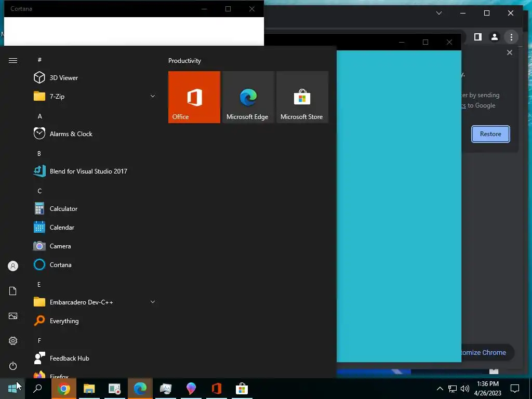
Task: Open taskbar search magnifier
Action: coord(37,389)
